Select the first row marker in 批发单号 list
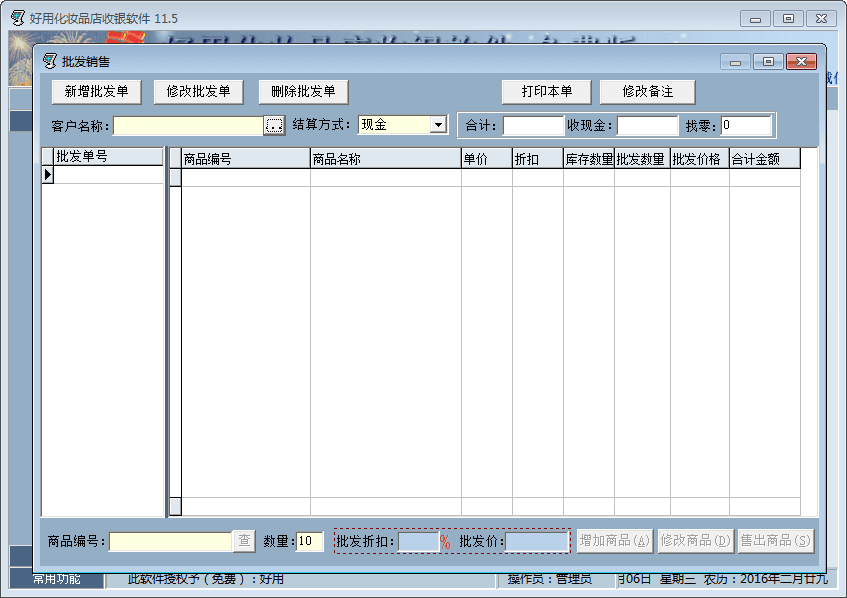This screenshot has height=598, width=847. pyautogui.click(x=47, y=175)
